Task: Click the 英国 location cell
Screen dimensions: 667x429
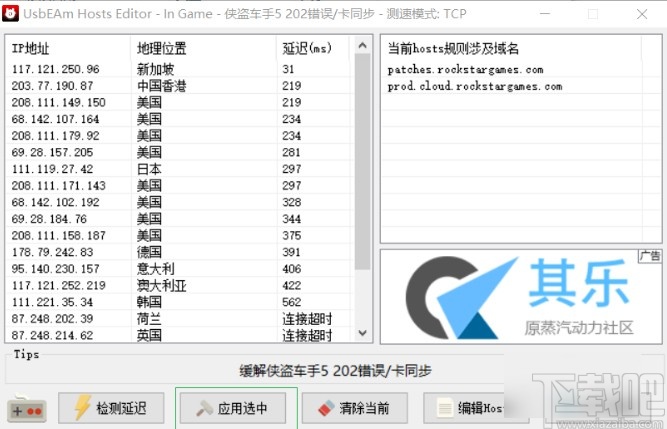Action: [x=149, y=335]
